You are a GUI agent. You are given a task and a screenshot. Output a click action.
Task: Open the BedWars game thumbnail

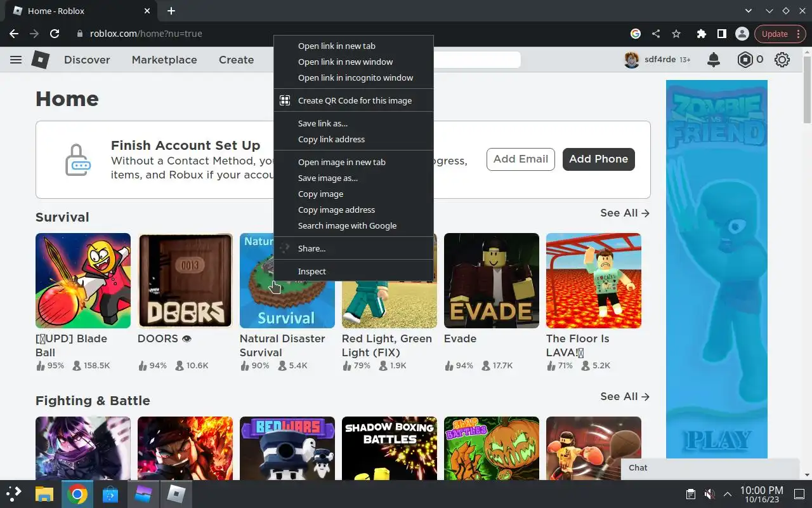[x=287, y=448]
